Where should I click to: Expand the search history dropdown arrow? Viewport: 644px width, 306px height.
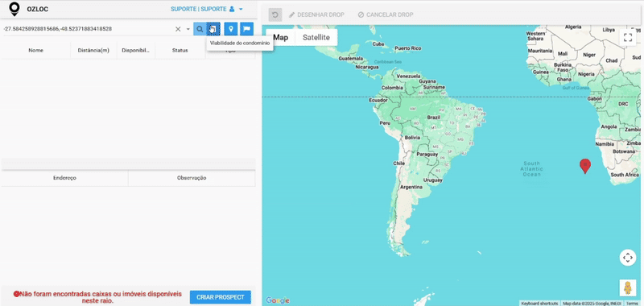click(x=188, y=29)
